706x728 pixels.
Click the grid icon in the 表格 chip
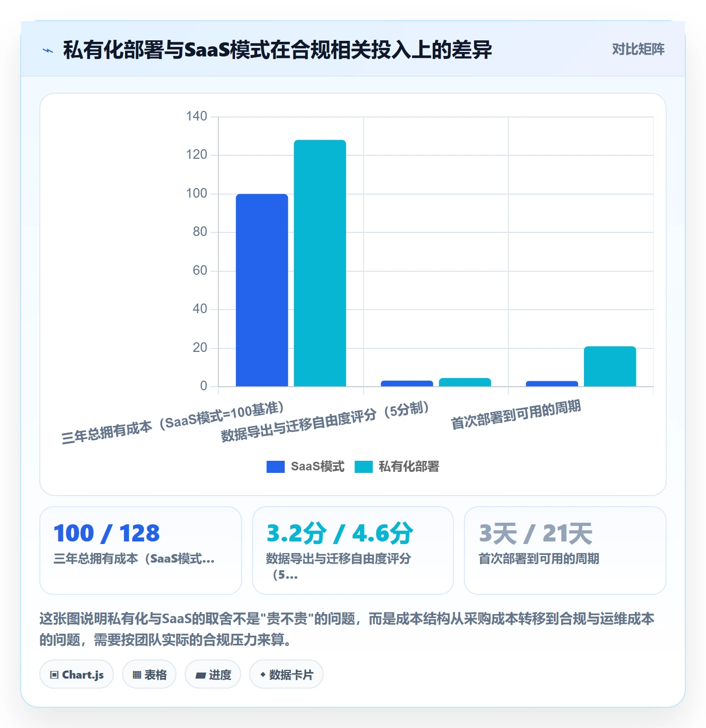[x=137, y=675]
